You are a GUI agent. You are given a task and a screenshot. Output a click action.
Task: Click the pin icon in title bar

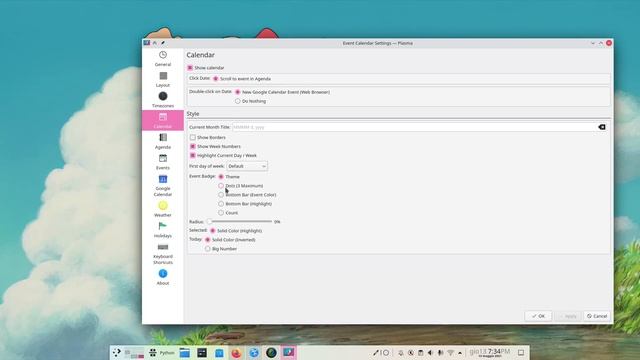point(163,43)
